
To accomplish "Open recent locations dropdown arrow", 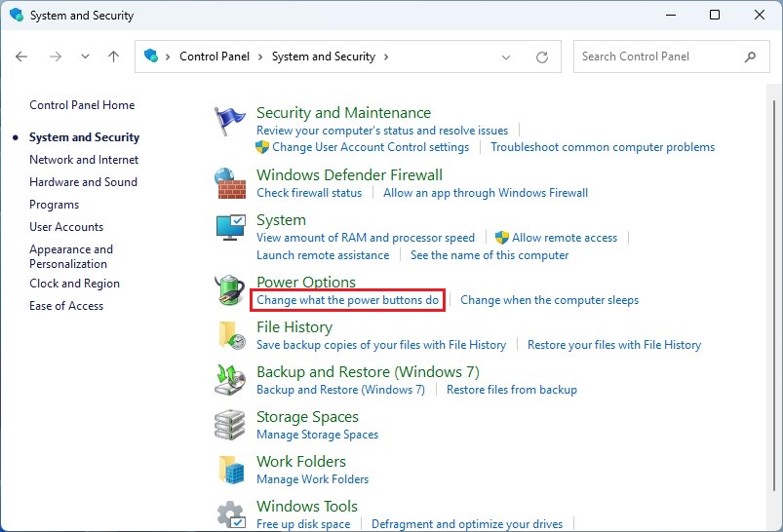I will 86,57.
